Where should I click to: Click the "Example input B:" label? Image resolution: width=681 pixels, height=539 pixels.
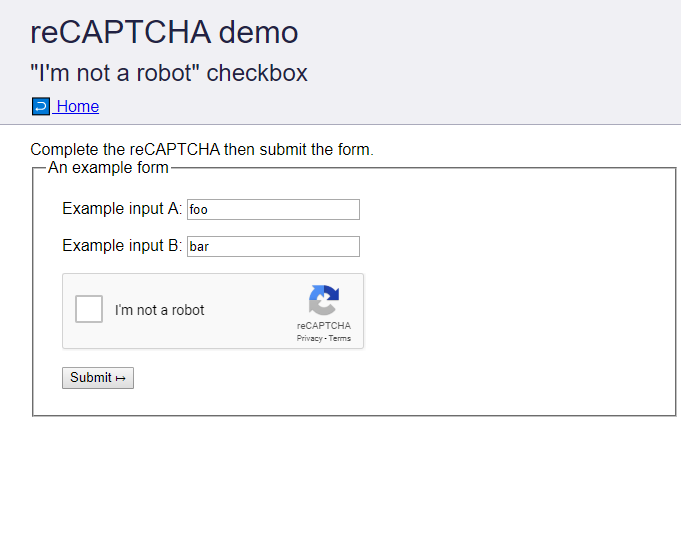(x=122, y=246)
